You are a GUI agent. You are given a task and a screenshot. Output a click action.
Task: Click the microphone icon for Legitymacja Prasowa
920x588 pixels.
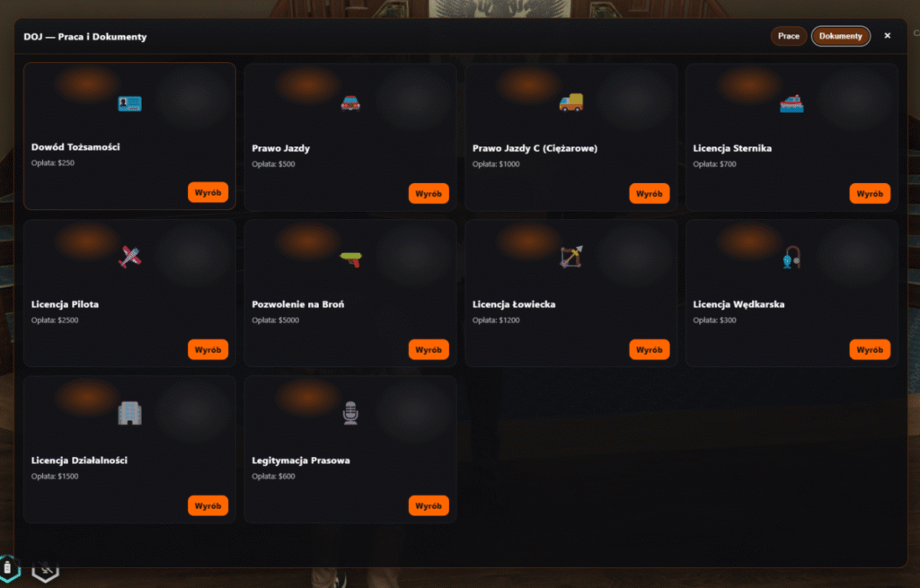point(350,413)
